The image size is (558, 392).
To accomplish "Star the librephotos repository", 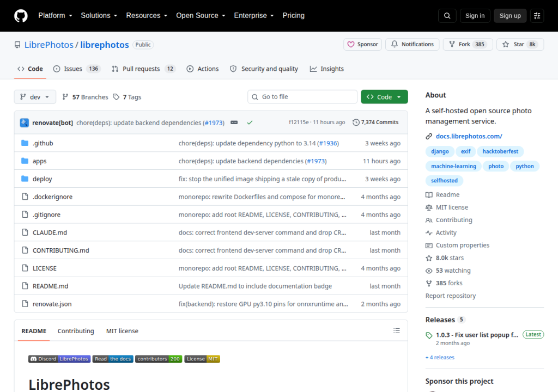I will coord(520,45).
